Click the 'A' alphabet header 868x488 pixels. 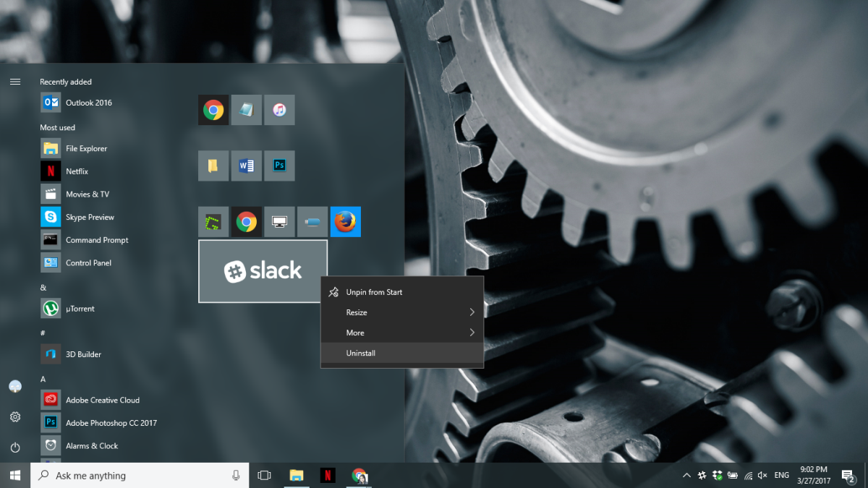coord(43,379)
